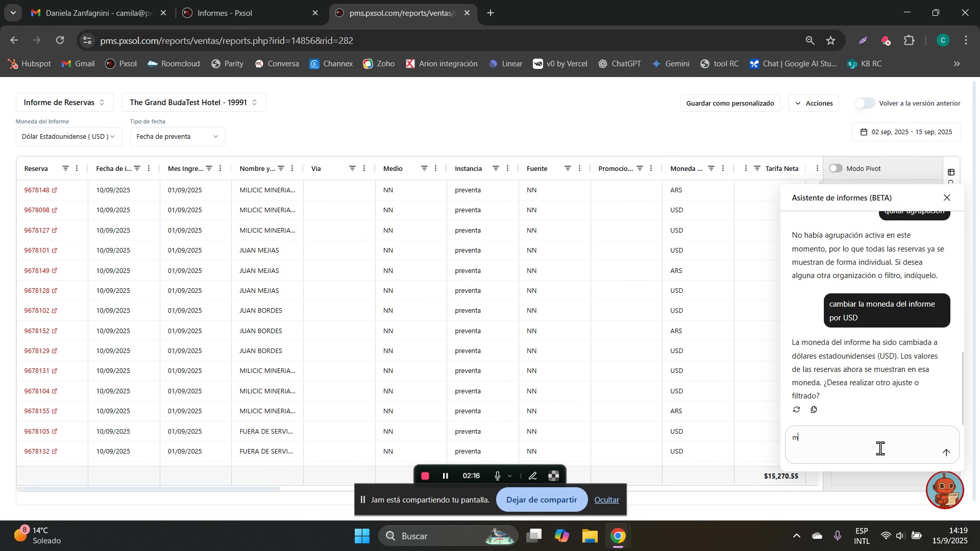Click the columns panel icon at the table's right edge
Screen dimensions: 980x551
(951, 172)
